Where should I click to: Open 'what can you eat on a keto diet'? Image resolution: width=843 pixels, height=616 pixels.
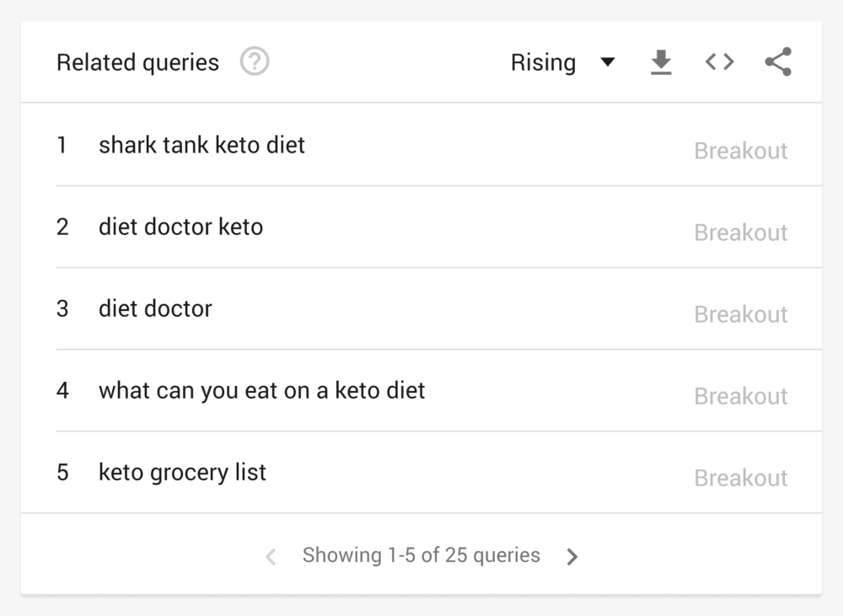click(x=262, y=391)
